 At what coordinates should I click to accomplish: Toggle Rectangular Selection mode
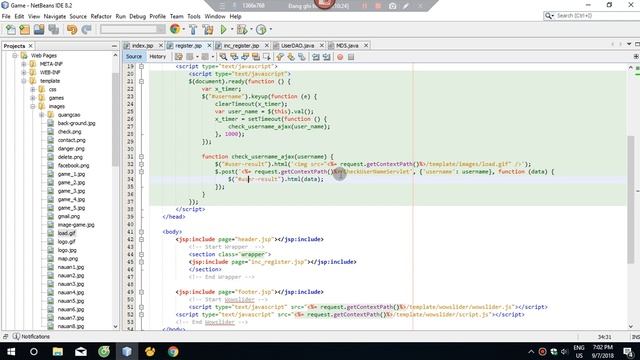[x=267, y=57]
